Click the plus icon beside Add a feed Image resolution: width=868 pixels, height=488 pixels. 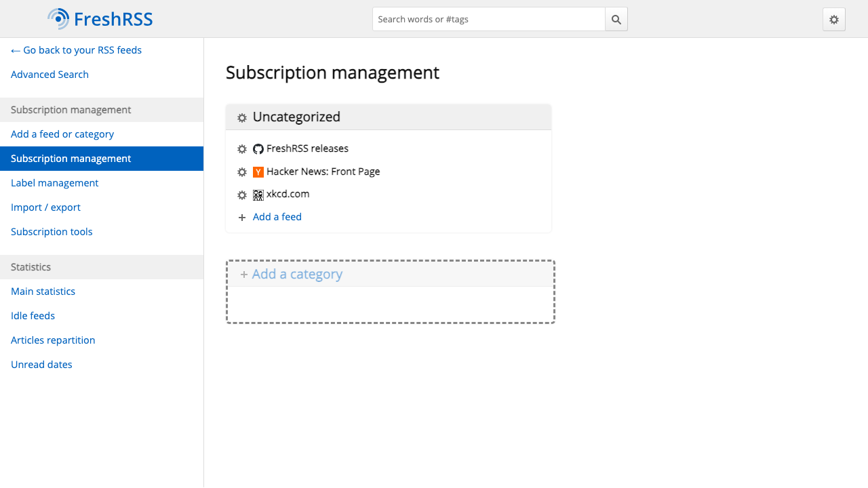[242, 218]
